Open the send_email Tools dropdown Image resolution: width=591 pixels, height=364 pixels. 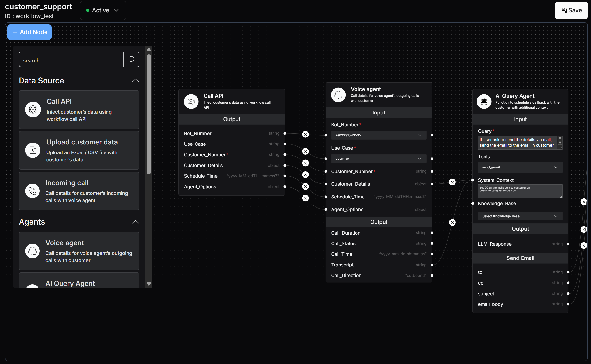(x=520, y=167)
